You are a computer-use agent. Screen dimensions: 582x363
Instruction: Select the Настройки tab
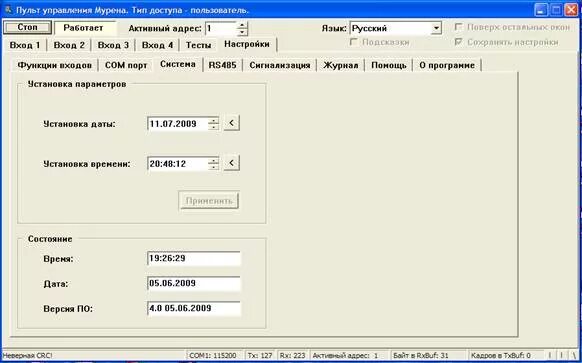pyautogui.click(x=247, y=44)
